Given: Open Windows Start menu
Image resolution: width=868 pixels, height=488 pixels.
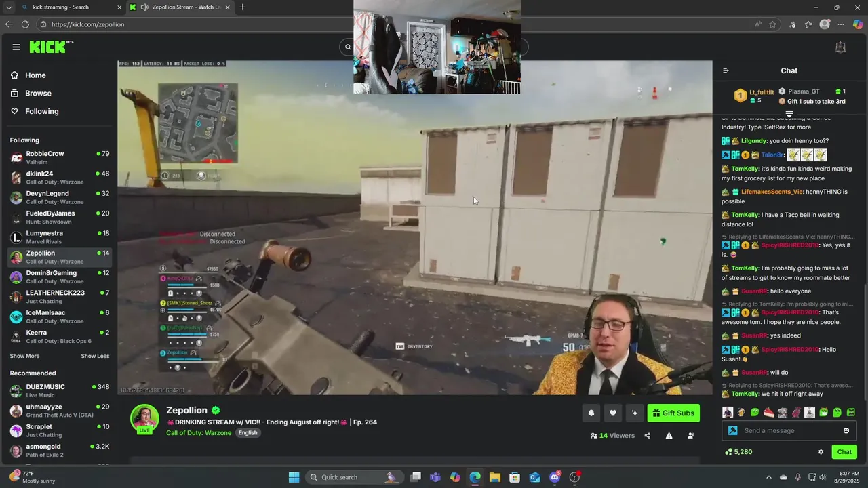Looking at the screenshot, I should click(x=294, y=477).
